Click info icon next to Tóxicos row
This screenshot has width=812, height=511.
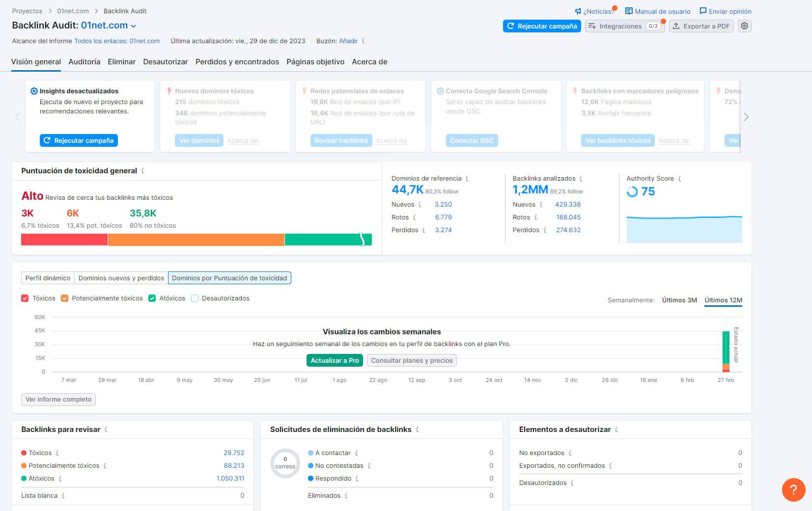pos(57,453)
